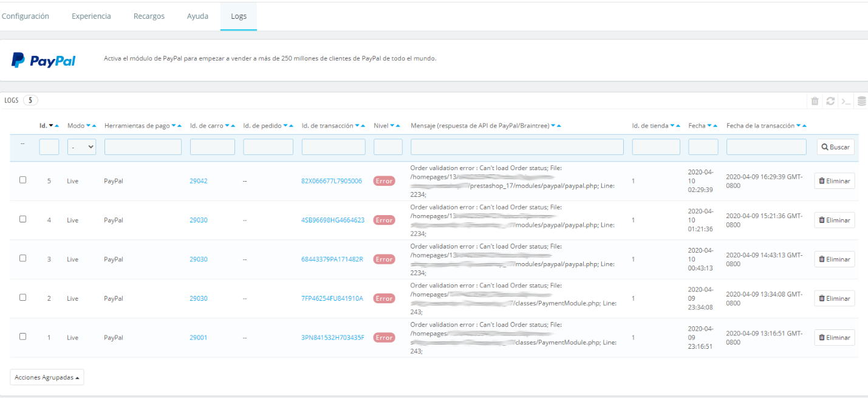Open transaction 7FP46254FU841910A
Image resolution: width=868 pixels, height=398 pixels.
[x=332, y=298]
